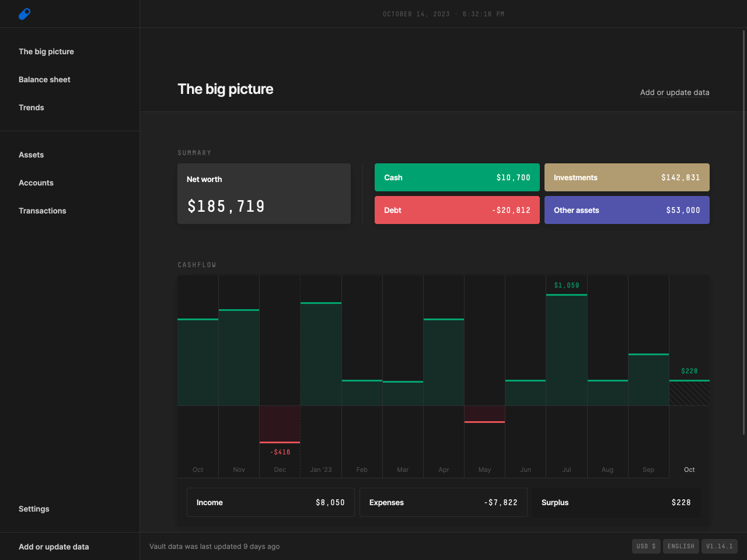Screen dimensions: 747x560
Task: Open the Trends section
Action: 32,107
